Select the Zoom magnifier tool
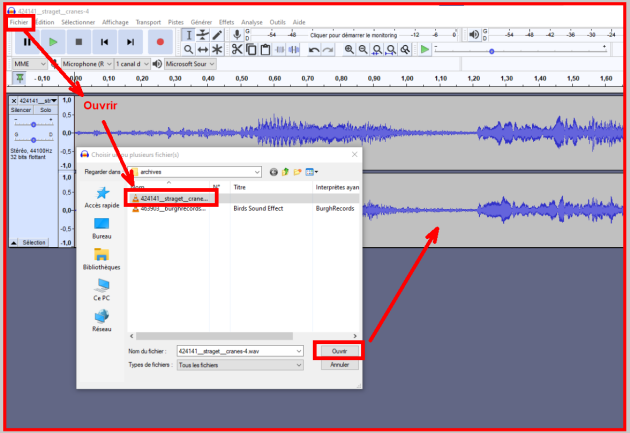Screen dimensions: 630x433 188,49
